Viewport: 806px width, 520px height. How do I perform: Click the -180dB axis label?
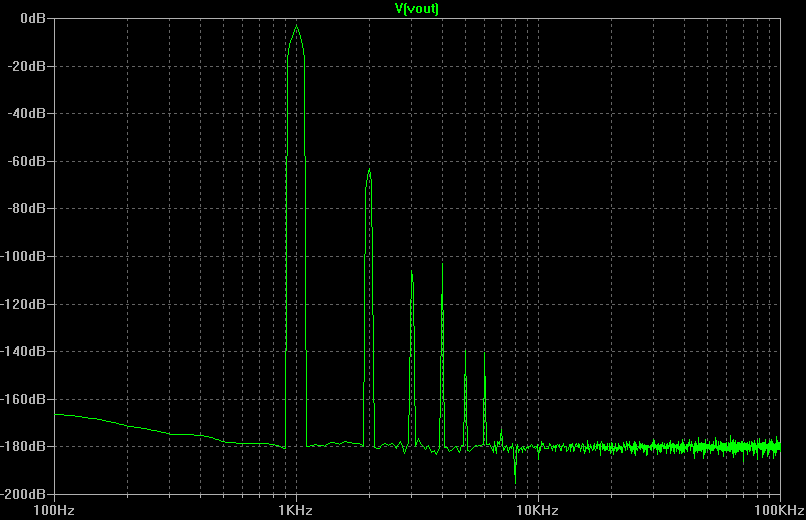coord(23,447)
